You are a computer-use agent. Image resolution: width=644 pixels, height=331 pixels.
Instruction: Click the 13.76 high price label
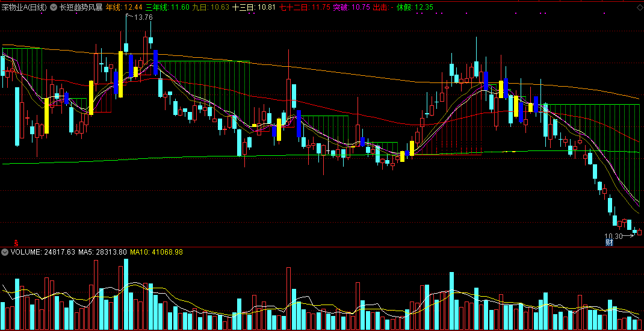(x=143, y=17)
